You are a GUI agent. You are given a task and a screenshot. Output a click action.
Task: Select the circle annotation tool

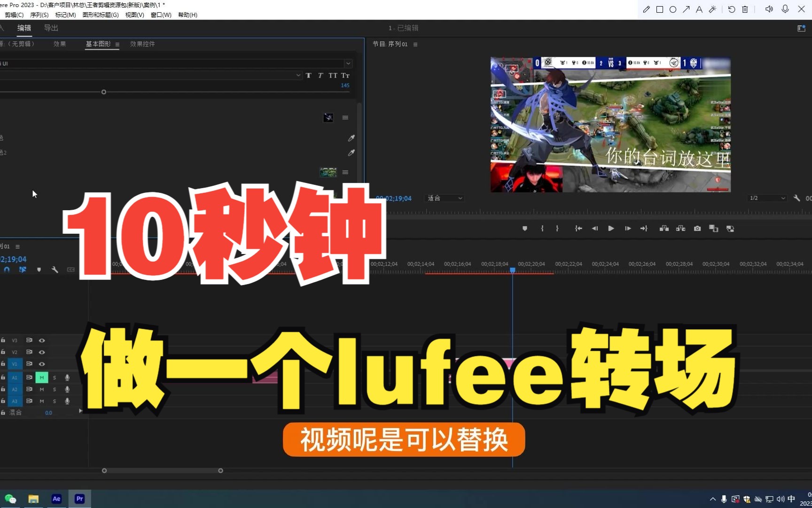673,9
